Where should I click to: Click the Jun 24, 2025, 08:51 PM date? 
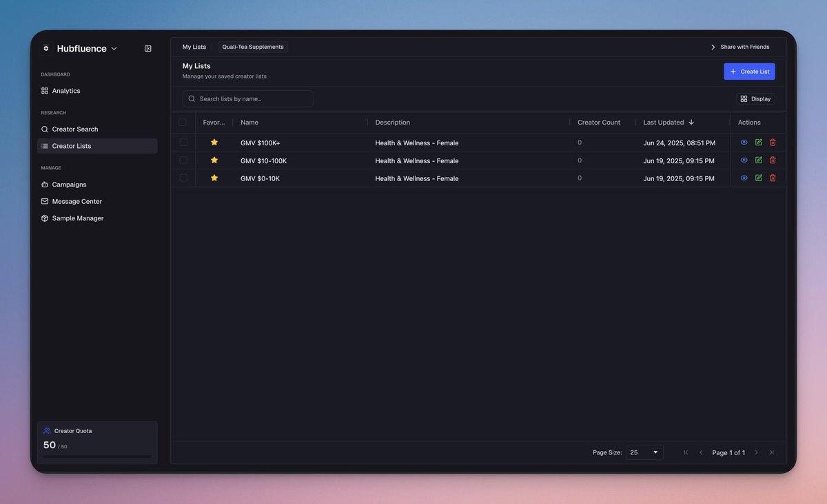(x=680, y=143)
